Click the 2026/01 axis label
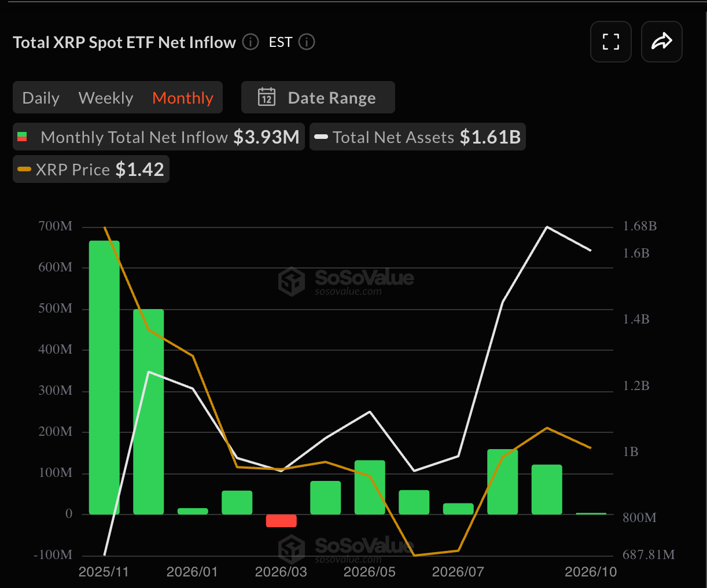 pos(192,572)
